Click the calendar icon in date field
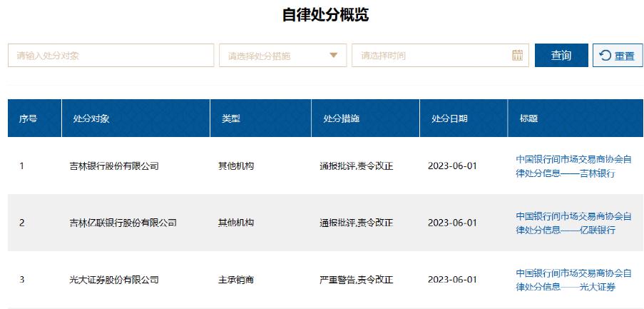Viewport: 644px width, 309px height. 518,55
